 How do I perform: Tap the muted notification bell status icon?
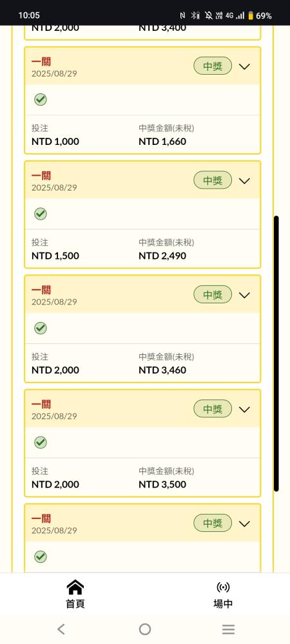coord(209,15)
